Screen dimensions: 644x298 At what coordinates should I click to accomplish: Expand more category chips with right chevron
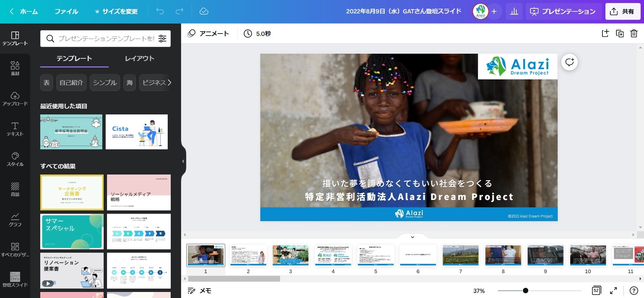click(169, 83)
